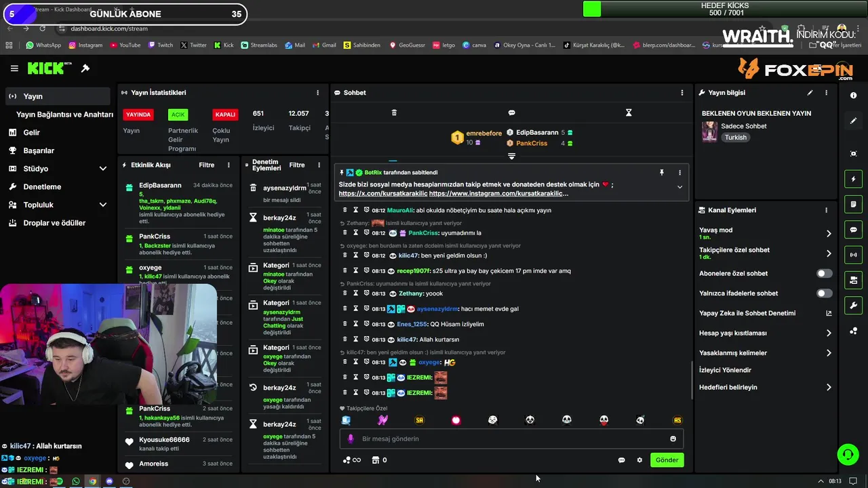Open Takipçilere özel sohbet settings arrow
Screen dimensions: 868x488
[829, 253]
